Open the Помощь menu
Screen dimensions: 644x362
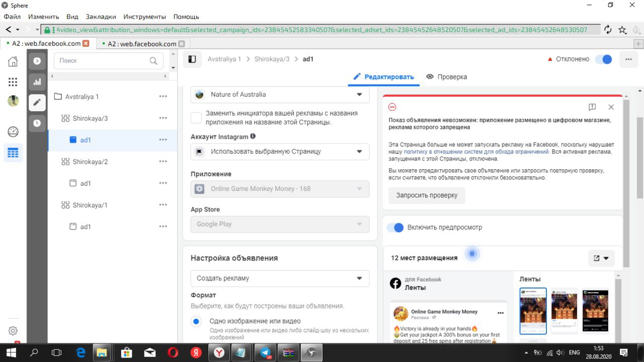point(186,17)
